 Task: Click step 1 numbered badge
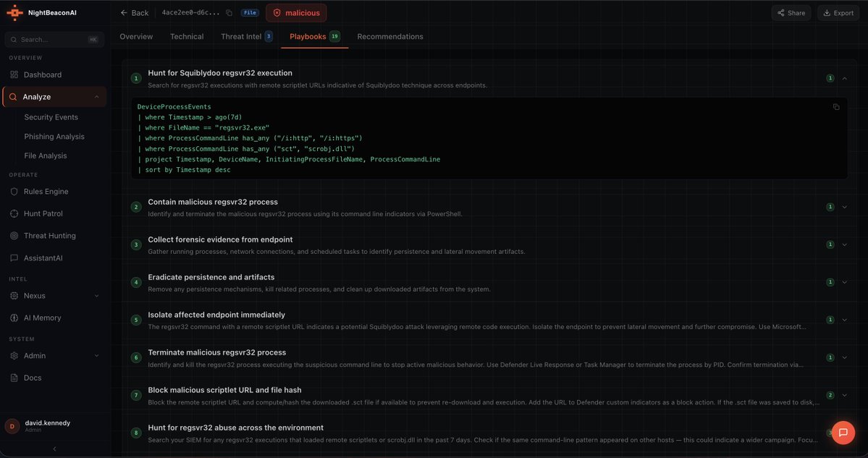pyautogui.click(x=136, y=79)
